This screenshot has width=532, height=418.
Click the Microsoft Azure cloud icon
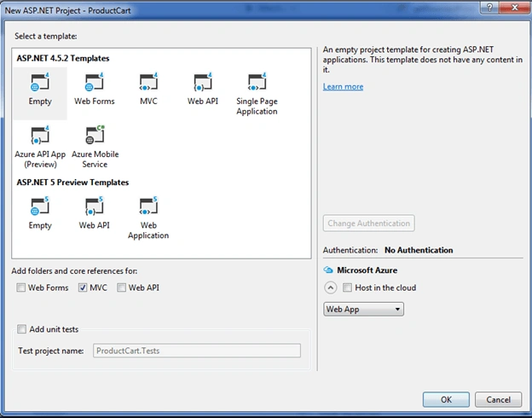pyautogui.click(x=328, y=270)
